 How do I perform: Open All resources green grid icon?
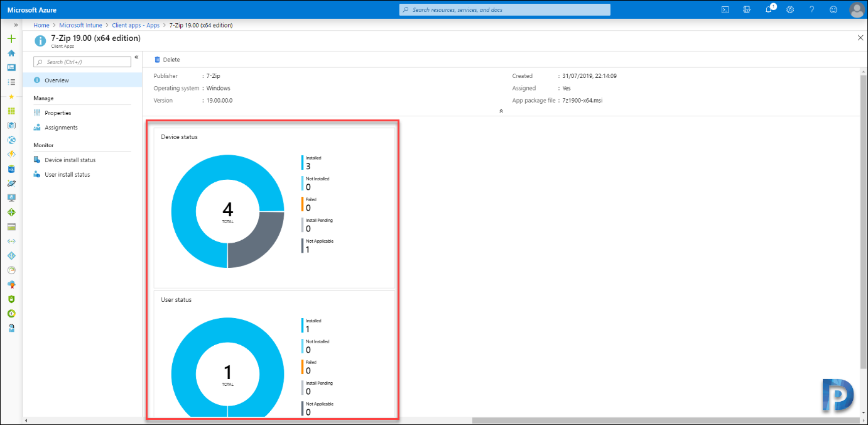coord(11,111)
